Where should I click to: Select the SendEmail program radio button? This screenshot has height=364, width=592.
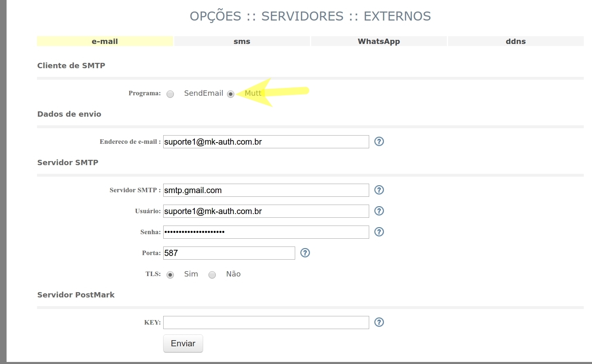(170, 94)
